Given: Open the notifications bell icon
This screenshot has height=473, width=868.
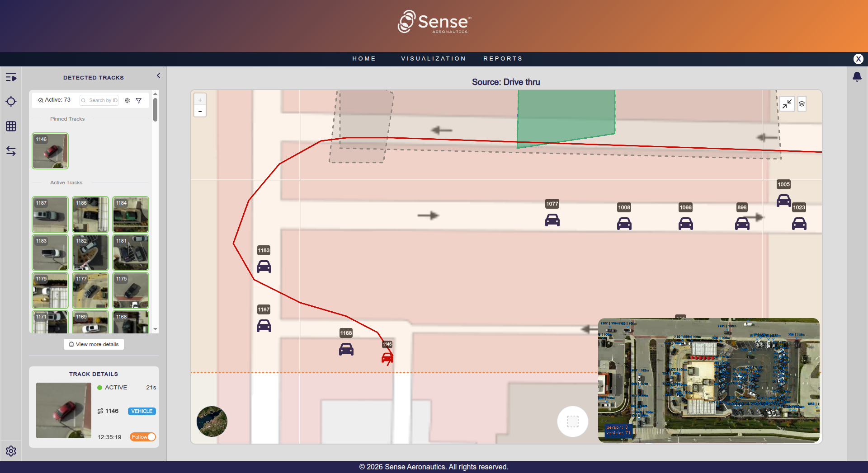Looking at the screenshot, I should pyautogui.click(x=857, y=77).
